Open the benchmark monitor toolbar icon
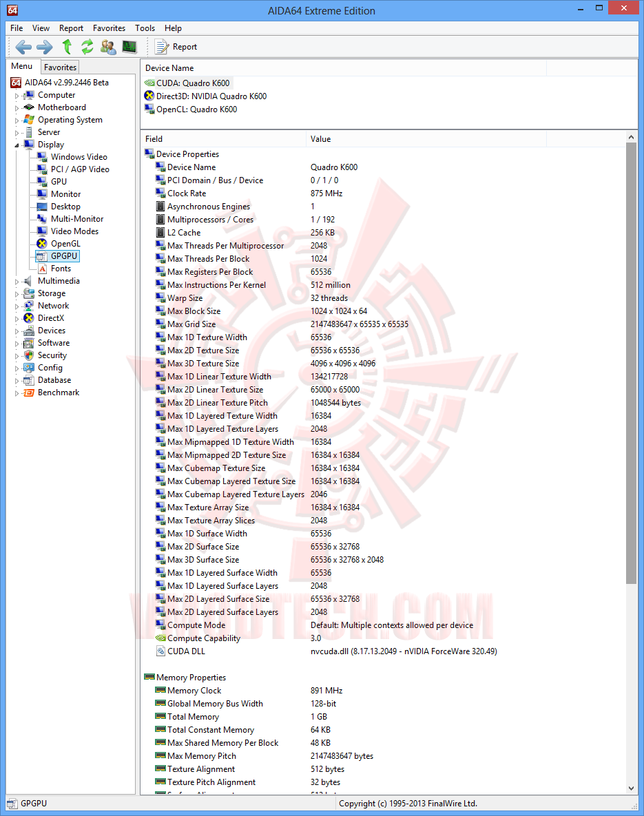Screen dimensions: 644x816 pyautogui.click(x=129, y=47)
